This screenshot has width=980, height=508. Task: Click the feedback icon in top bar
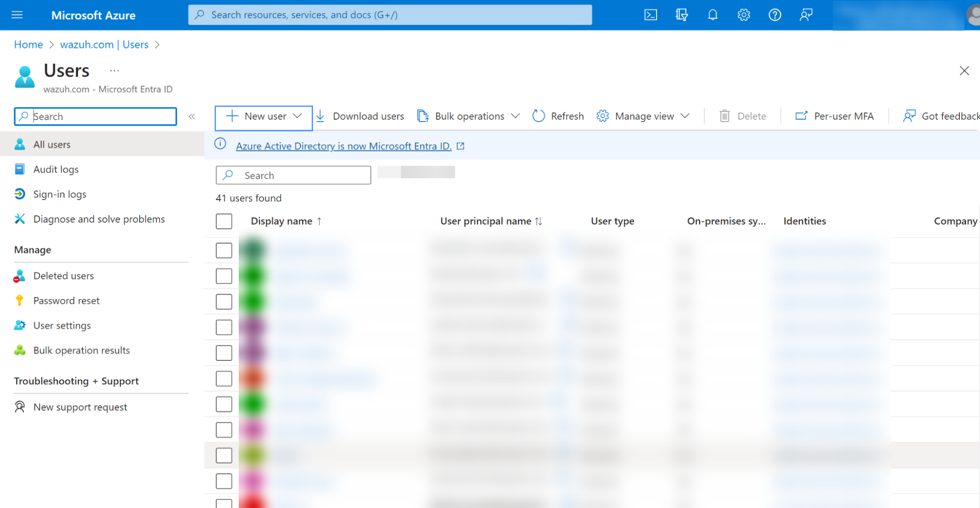tap(806, 15)
